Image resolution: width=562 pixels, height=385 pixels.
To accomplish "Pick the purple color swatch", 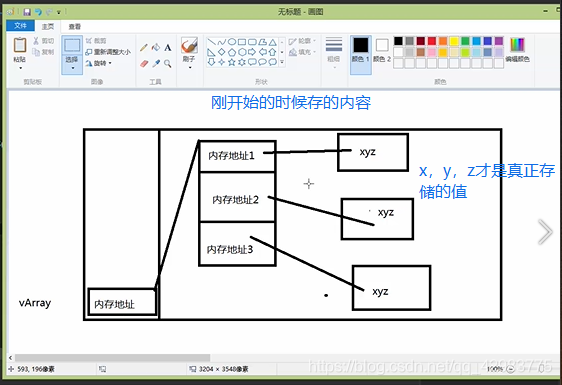I will coord(499,41).
